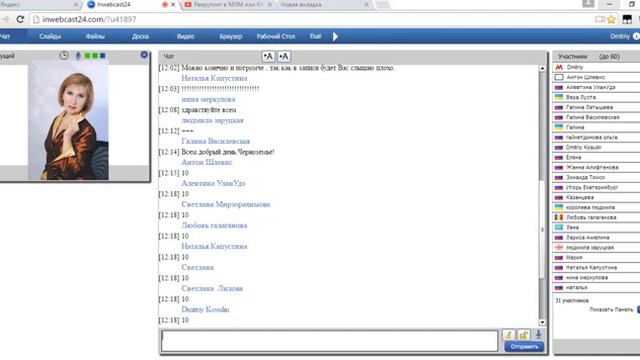The height and width of the screenshot is (360, 640).
Task: Click the browser extension icon right of star
Action: (627, 19)
